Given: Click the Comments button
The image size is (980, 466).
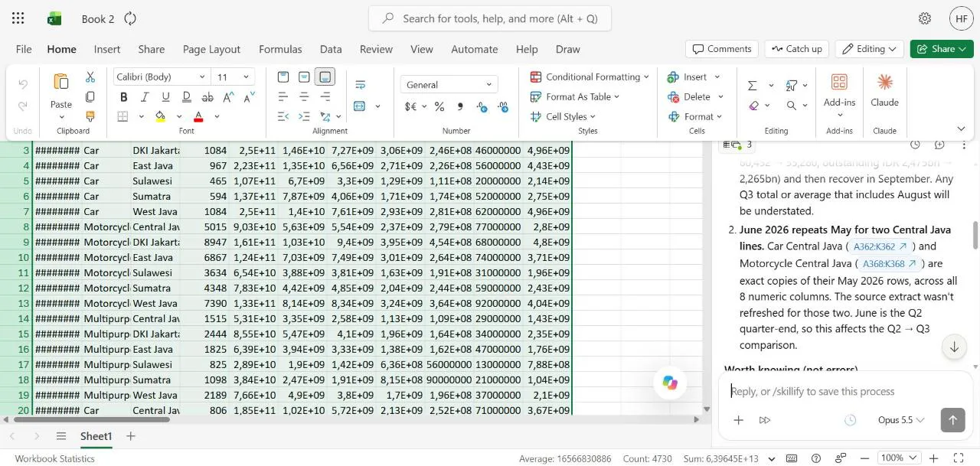Looking at the screenshot, I should (722, 49).
